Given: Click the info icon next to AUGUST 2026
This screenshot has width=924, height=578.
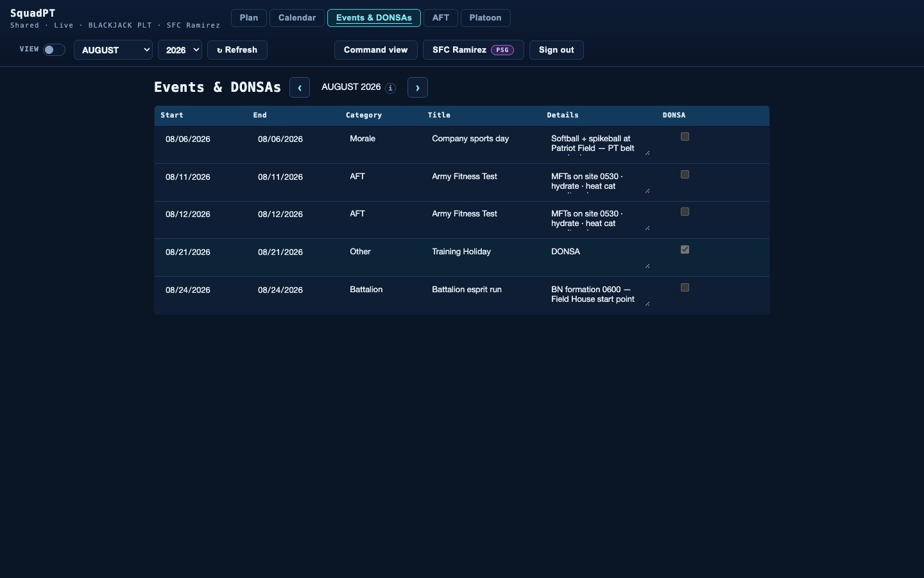Looking at the screenshot, I should tap(390, 88).
